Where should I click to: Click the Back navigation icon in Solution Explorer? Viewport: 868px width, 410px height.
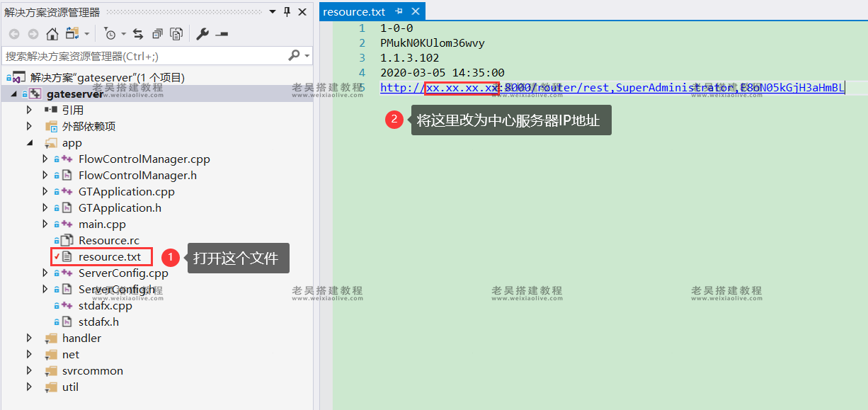point(13,33)
